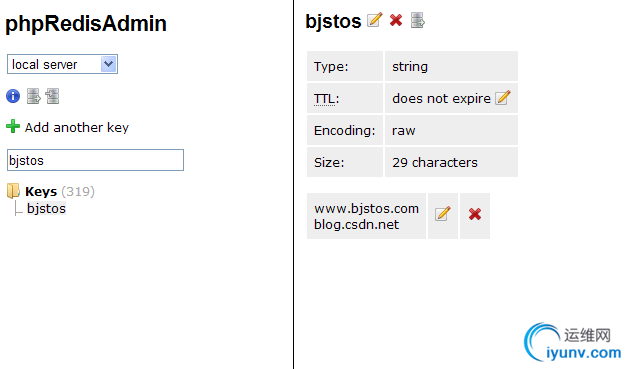Click the blue server info icon
Image resolution: width=627 pixels, height=369 pixels.
pyautogui.click(x=13, y=96)
